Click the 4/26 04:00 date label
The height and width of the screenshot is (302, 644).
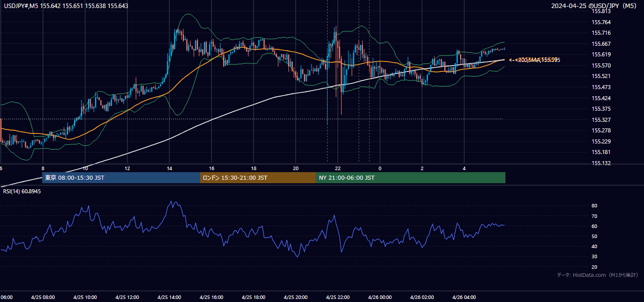[x=464, y=297]
